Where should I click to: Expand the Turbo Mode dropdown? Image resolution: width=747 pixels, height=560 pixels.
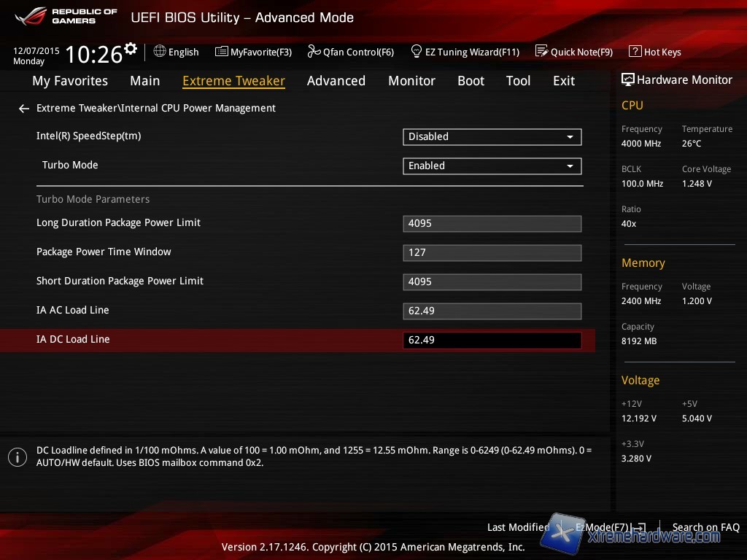tap(492, 166)
